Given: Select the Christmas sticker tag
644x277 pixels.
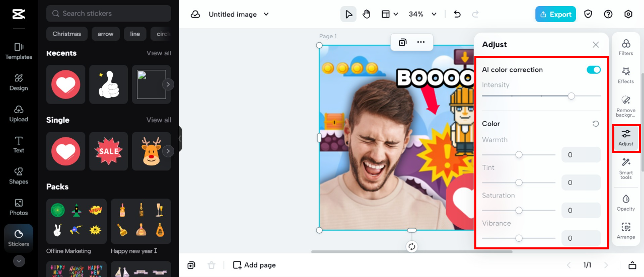Looking at the screenshot, I should [x=67, y=34].
